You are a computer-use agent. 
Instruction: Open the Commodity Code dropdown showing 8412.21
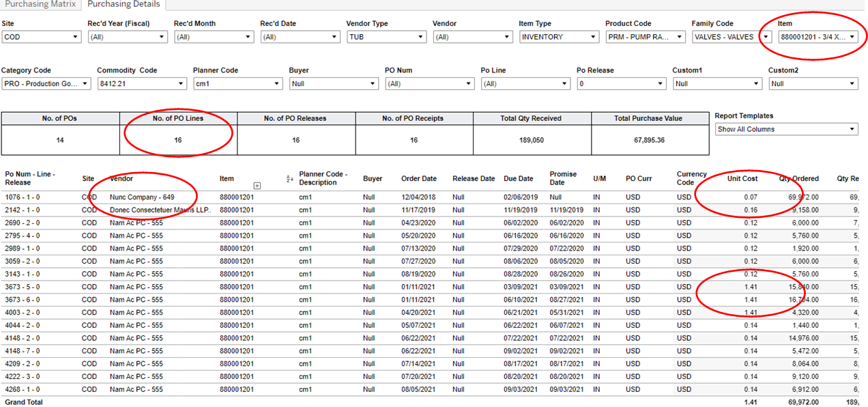tap(142, 83)
